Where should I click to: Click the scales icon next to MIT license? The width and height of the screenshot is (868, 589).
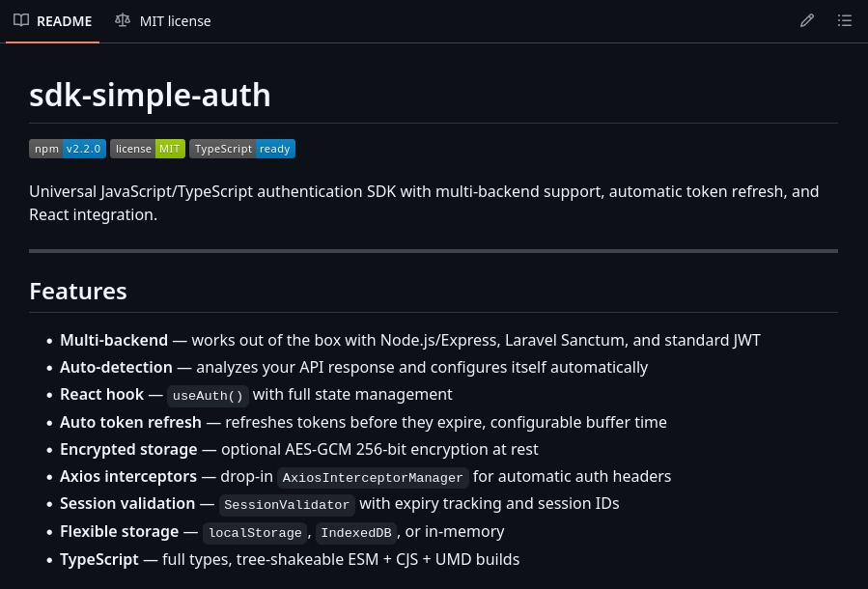123,20
